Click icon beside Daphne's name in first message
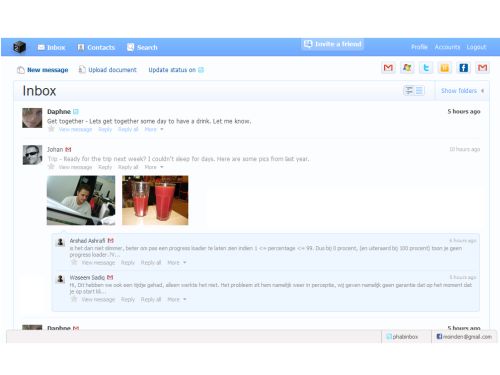Screen dimensions: 500x375 click(x=76, y=112)
